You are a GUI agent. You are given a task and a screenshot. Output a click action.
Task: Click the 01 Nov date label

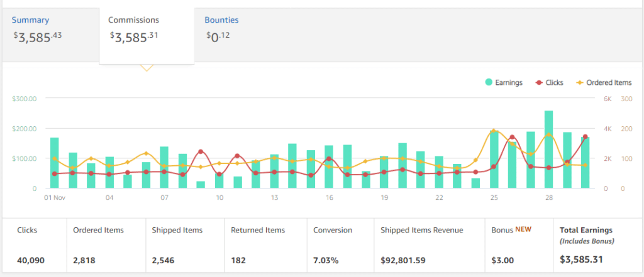[55, 197]
